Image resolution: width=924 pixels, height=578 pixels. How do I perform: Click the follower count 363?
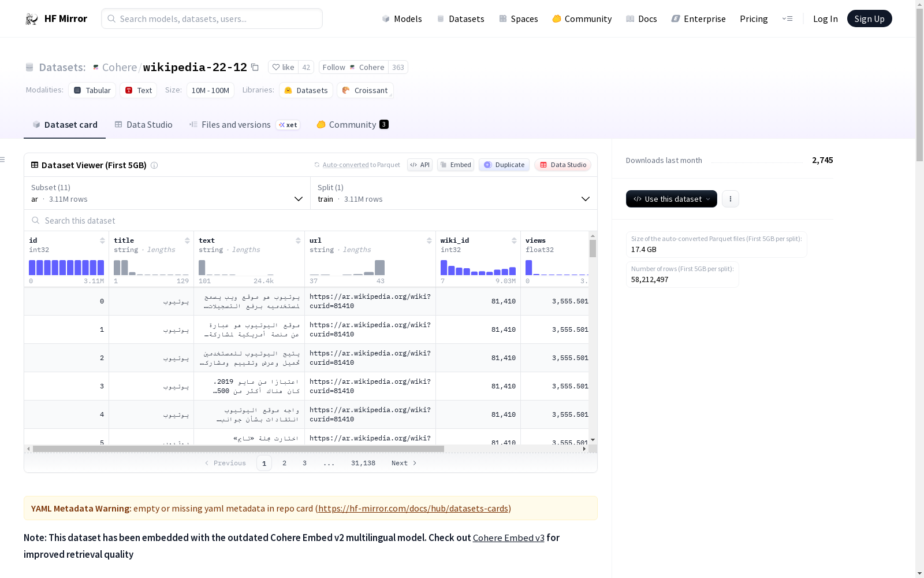[398, 67]
